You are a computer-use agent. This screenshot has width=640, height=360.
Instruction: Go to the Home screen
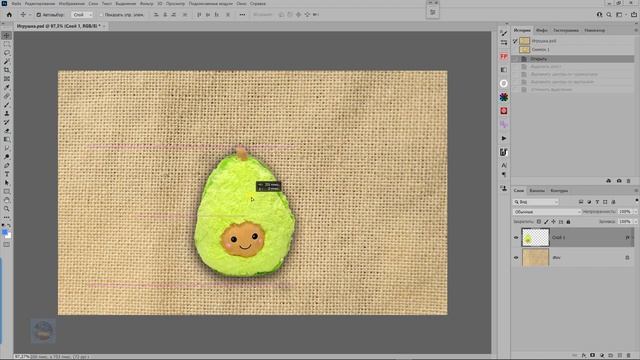click(x=9, y=15)
